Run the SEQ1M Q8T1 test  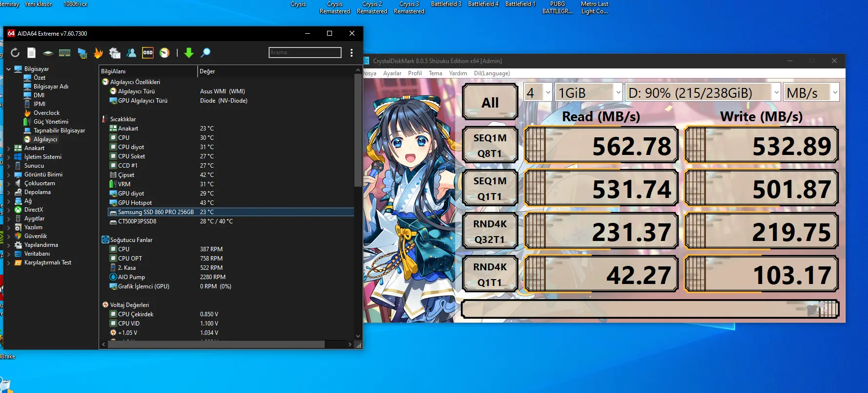click(490, 146)
